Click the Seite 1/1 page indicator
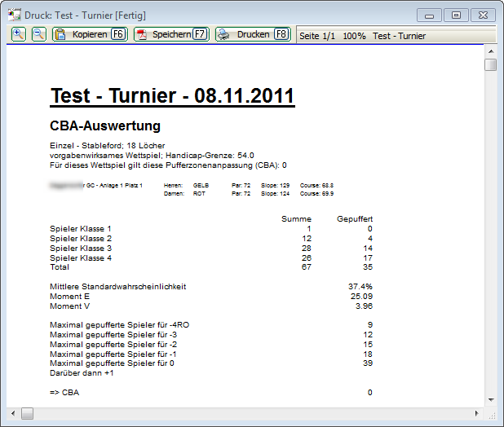The height and width of the screenshot is (427, 504). (x=318, y=36)
